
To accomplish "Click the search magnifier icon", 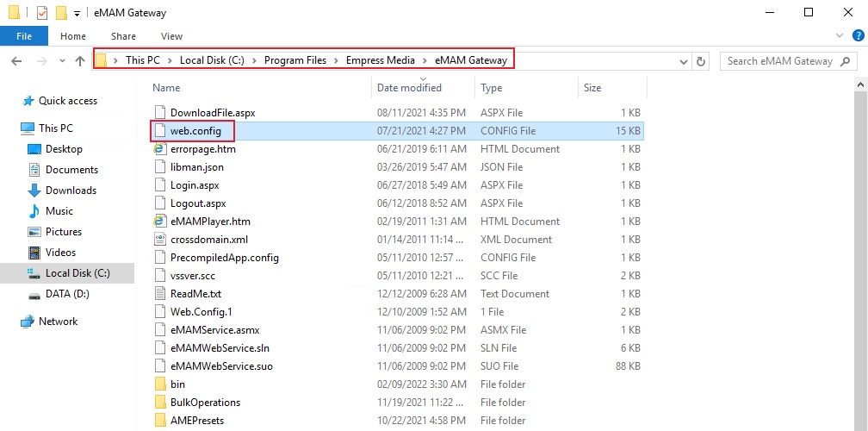I will pyautogui.click(x=846, y=61).
